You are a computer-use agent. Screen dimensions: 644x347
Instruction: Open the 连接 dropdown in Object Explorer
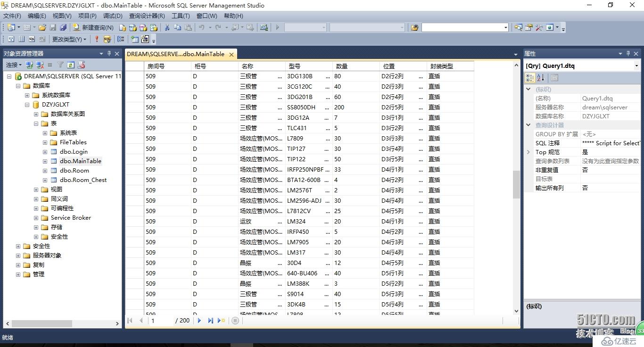coord(14,65)
